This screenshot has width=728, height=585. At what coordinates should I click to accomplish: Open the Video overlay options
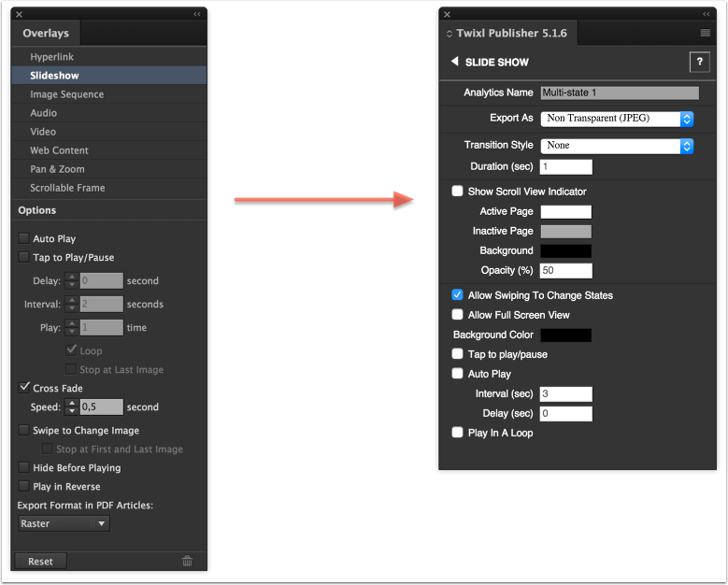109,132
